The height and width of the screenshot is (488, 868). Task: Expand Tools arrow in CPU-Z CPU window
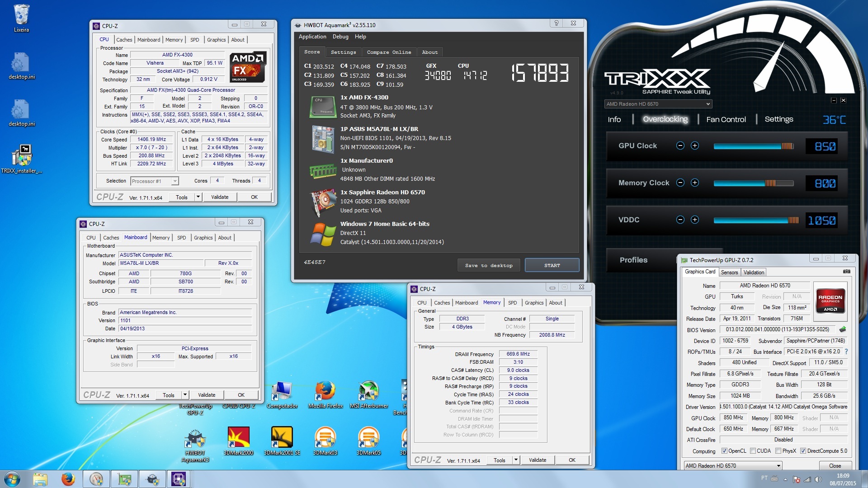click(198, 197)
